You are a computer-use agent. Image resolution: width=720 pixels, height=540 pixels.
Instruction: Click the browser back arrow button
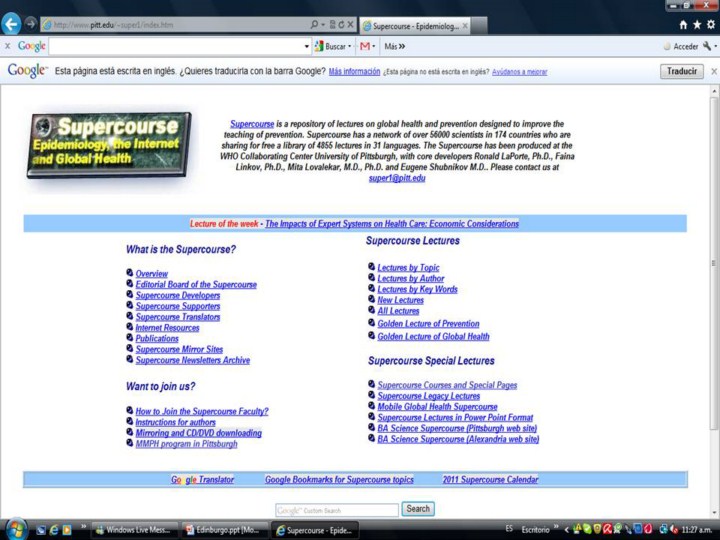[x=13, y=24]
